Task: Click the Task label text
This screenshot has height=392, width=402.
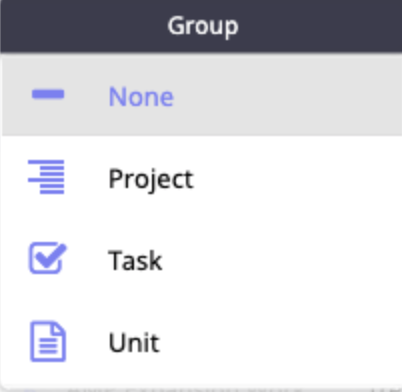Action: (135, 260)
